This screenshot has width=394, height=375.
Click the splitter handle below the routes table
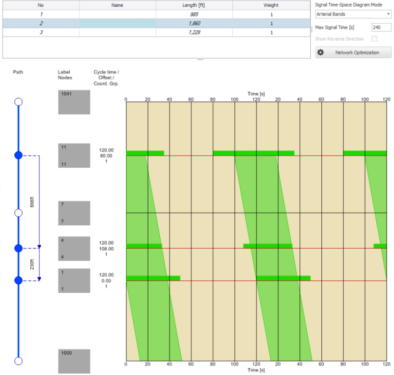point(200,60)
